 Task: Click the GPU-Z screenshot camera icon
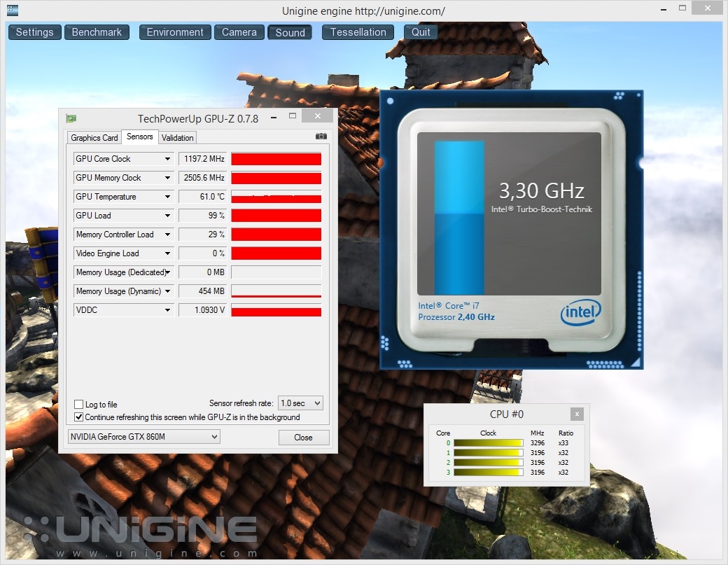(x=321, y=137)
